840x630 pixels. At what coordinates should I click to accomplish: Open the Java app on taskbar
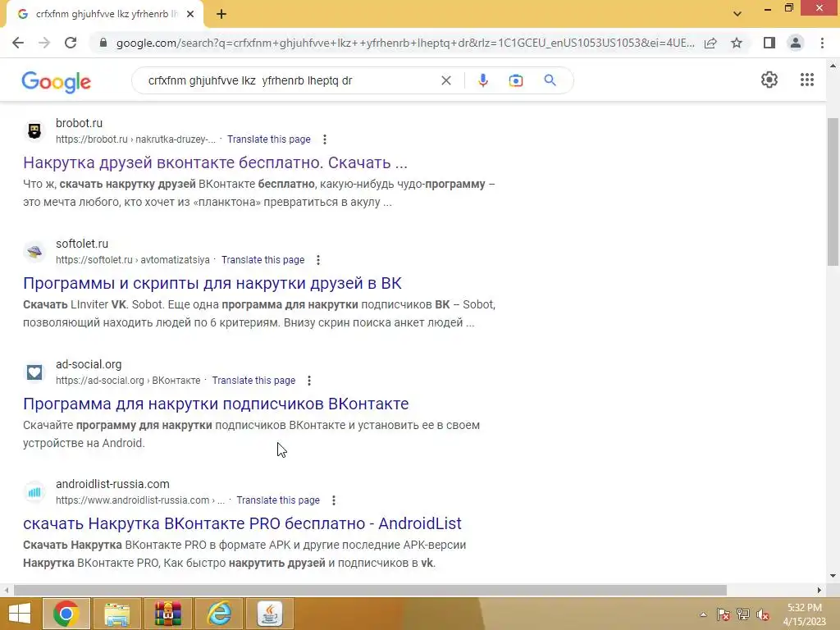[x=270, y=614]
